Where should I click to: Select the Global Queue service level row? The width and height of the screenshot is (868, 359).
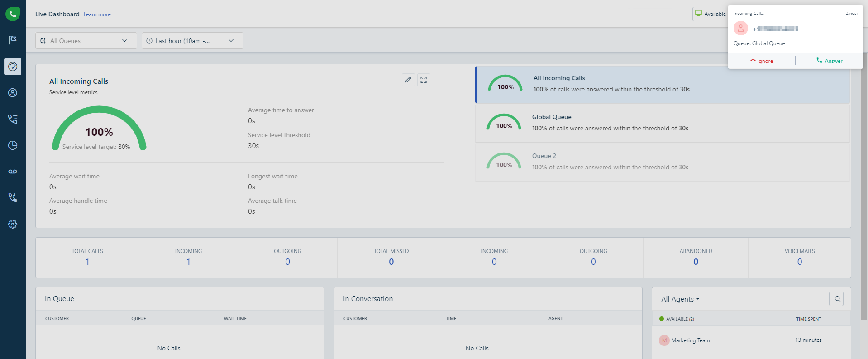(x=663, y=124)
